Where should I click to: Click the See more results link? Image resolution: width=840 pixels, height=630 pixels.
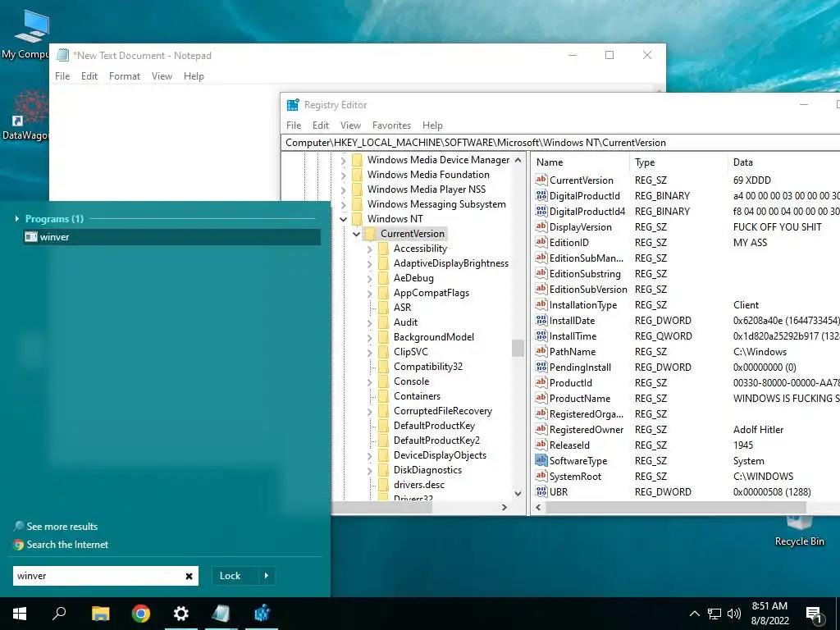tap(62, 526)
